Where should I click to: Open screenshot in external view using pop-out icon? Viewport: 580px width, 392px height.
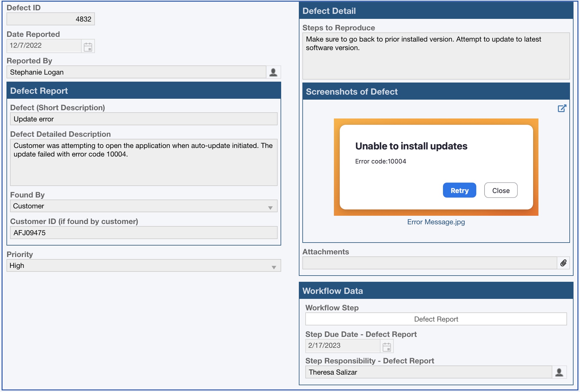(561, 108)
